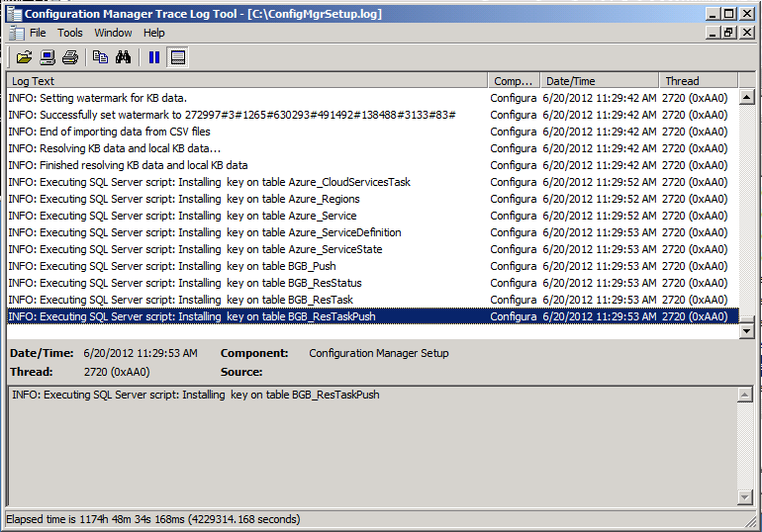Viewport: 762px width, 532px height.
Task: Select row for table Azure_CloudServicesTask
Action: pyautogui.click(x=373, y=182)
